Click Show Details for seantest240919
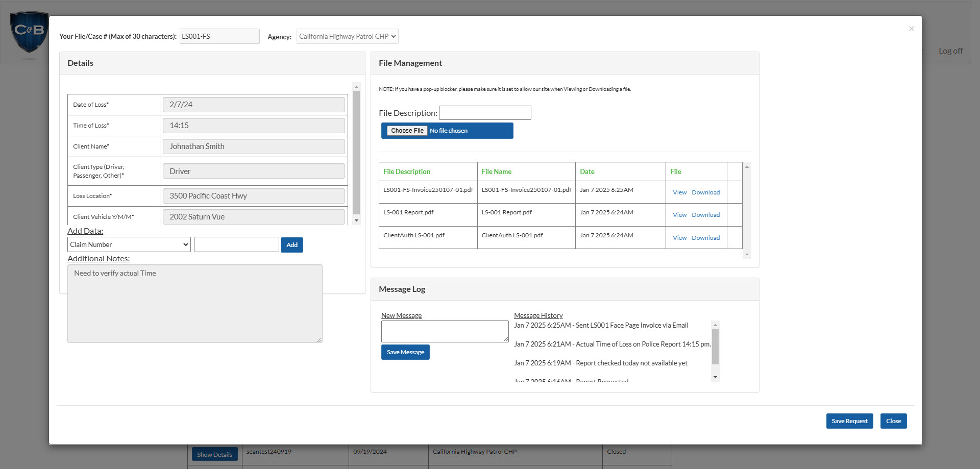The width and height of the screenshot is (980, 469). [x=214, y=454]
